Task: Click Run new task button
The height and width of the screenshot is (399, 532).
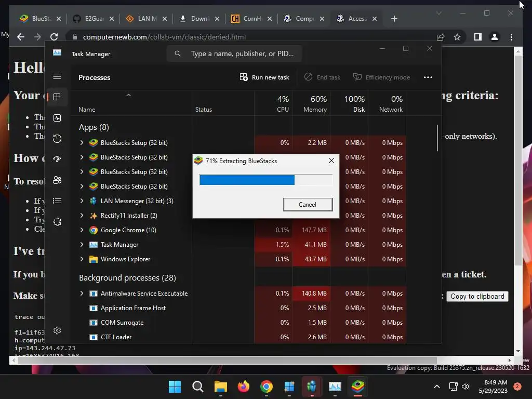Action: (x=264, y=77)
